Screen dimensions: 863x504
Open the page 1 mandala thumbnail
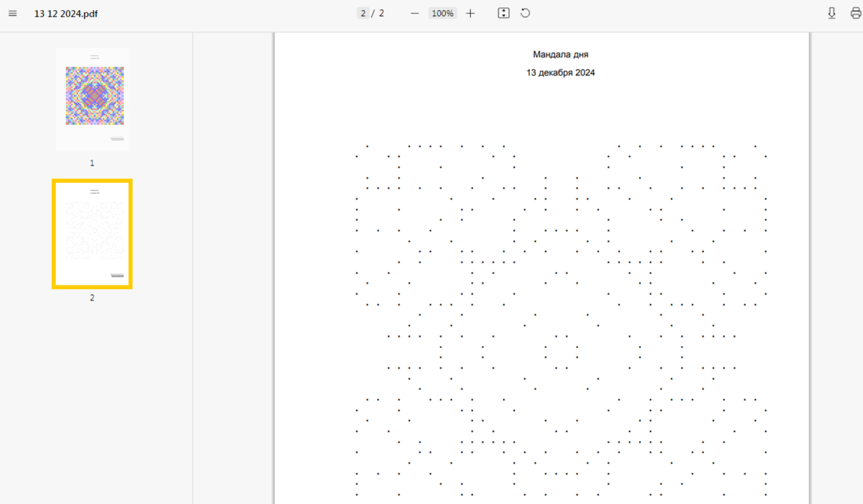[x=92, y=99]
